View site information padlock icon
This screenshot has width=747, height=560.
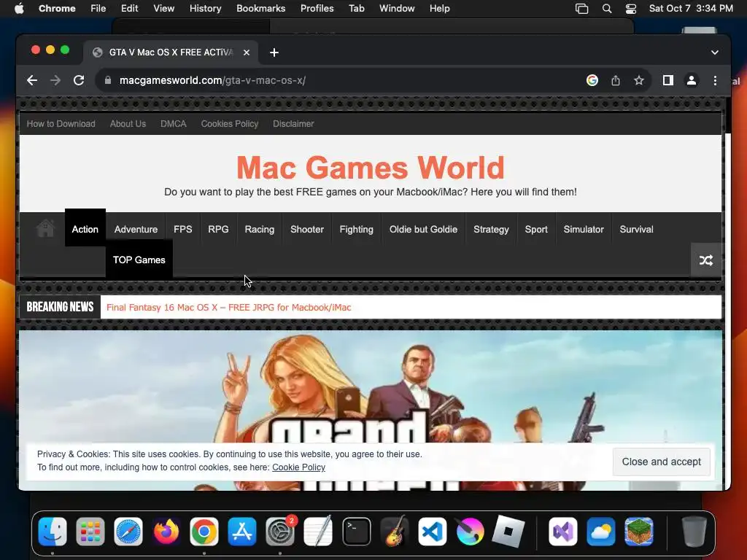click(108, 80)
